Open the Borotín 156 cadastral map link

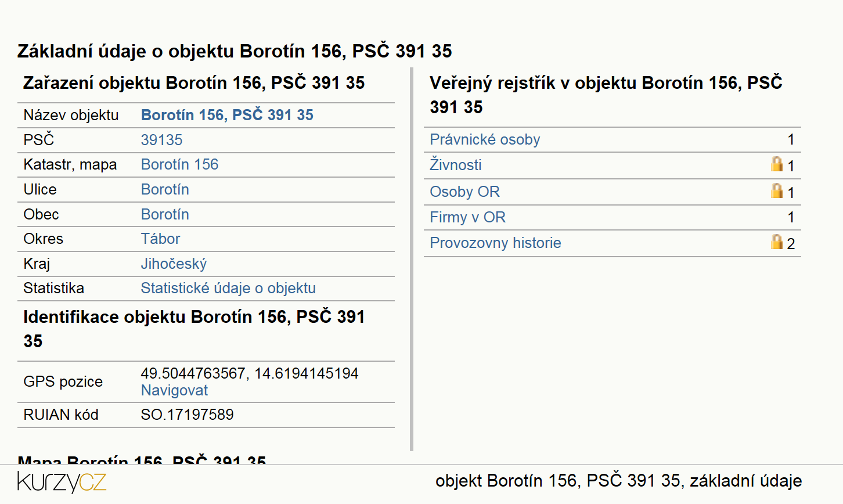coord(179,164)
